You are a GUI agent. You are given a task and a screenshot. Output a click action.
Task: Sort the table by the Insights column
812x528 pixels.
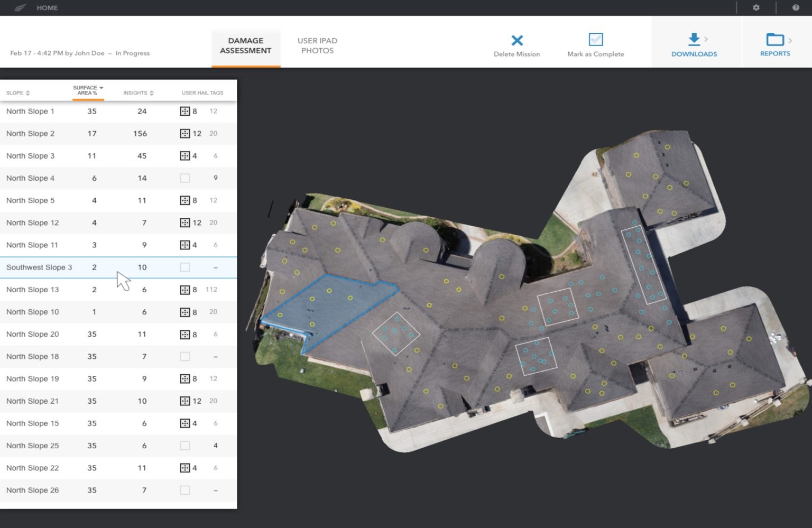click(151, 92)
